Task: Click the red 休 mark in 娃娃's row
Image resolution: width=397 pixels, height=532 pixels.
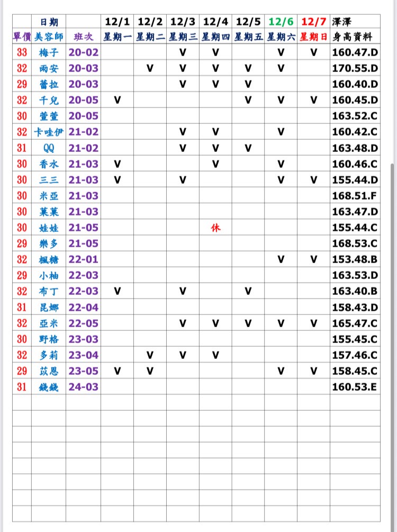Action: click(x=215, y=228)
